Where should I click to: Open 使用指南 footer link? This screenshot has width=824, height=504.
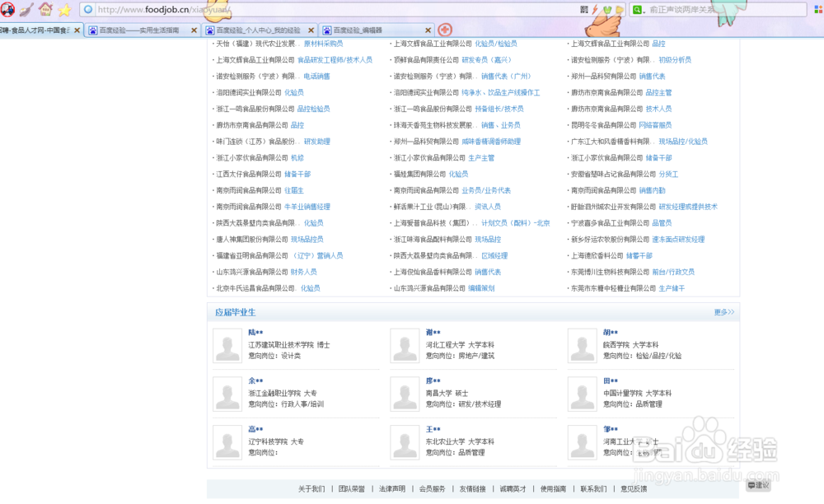[x=554, y=489]
